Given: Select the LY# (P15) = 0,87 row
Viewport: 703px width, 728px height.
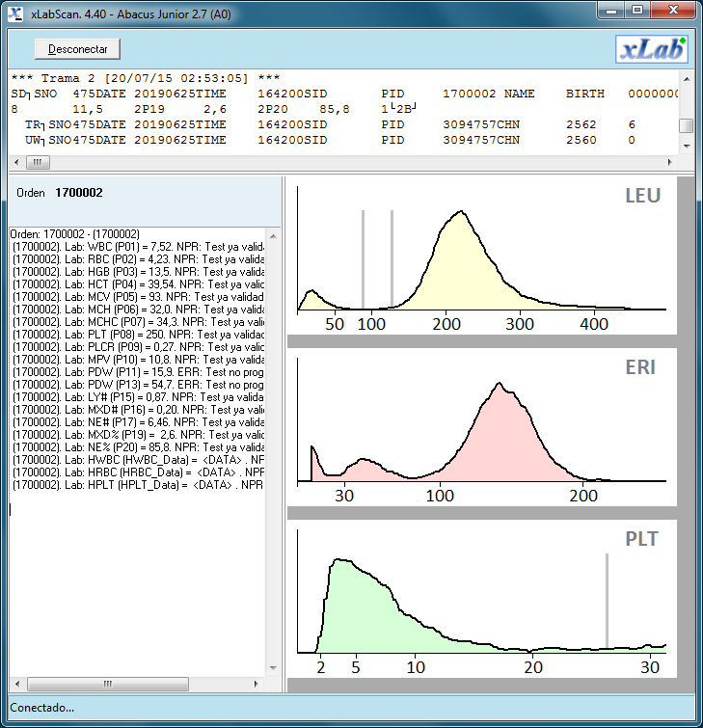Looking at the screenshot, I should pyautogui.click(x=138, y=397).
